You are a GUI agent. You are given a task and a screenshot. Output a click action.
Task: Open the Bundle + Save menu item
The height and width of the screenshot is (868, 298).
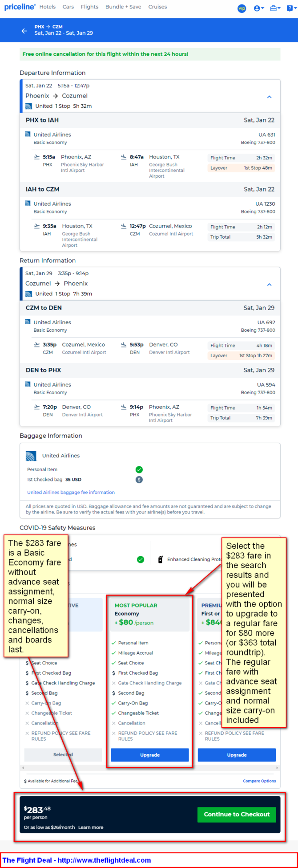(x=123, y=7)
